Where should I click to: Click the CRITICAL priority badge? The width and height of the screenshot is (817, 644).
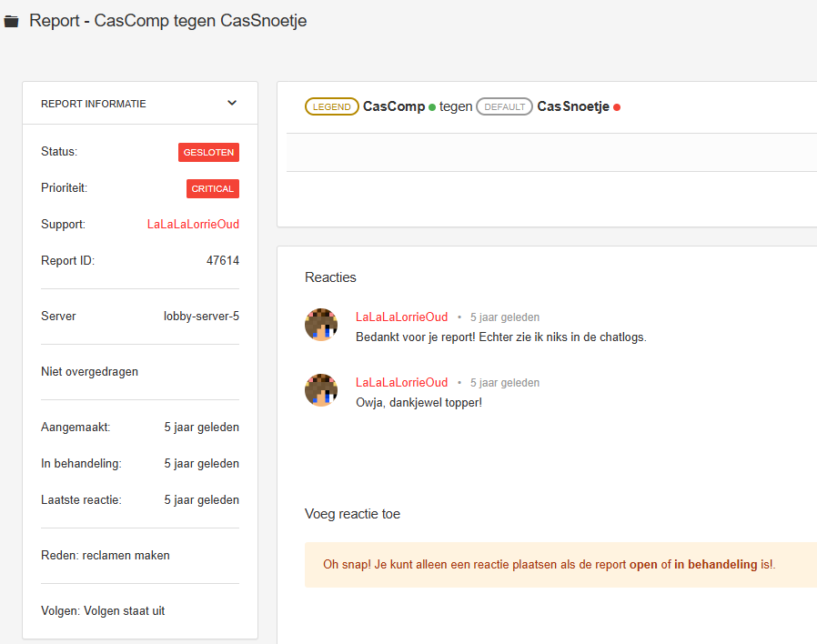tap(213, 188)
